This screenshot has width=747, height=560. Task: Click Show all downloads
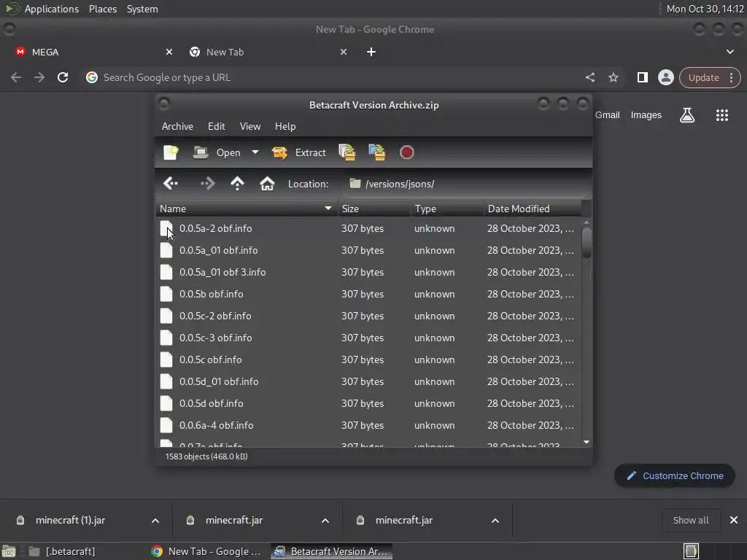tap(690, 521)
